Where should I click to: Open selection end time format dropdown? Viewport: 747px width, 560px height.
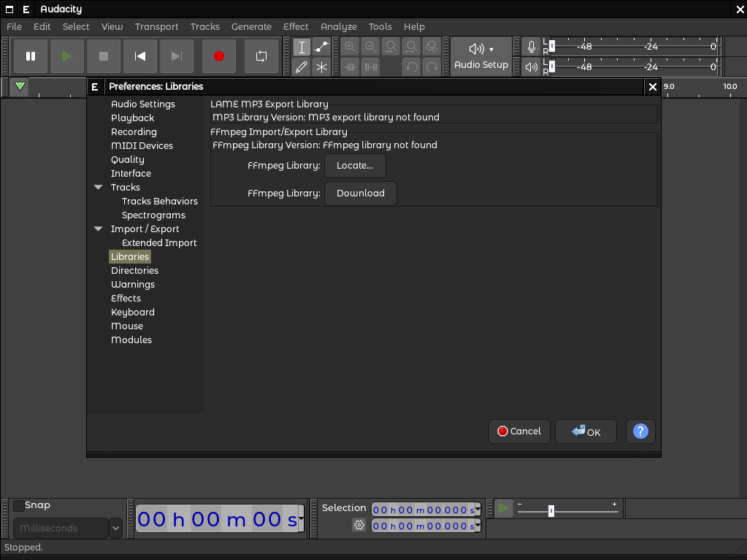(x=478, y=525)
